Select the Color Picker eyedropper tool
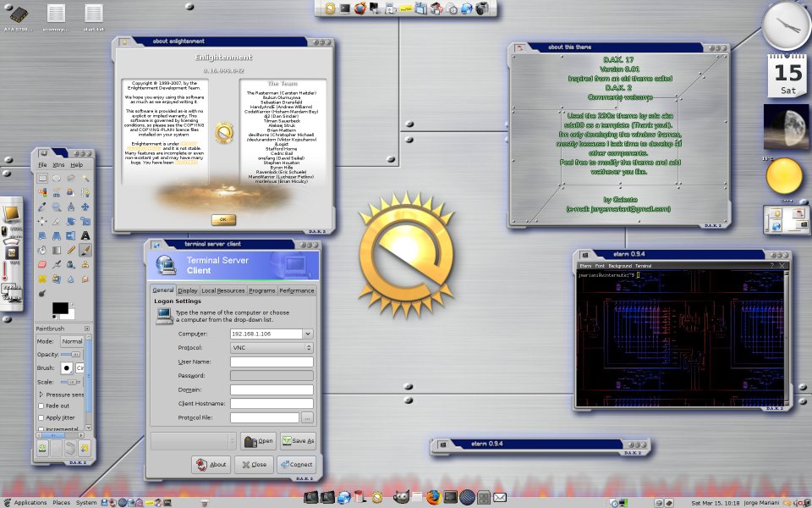 pyautogui.click(x=42, y=207)
